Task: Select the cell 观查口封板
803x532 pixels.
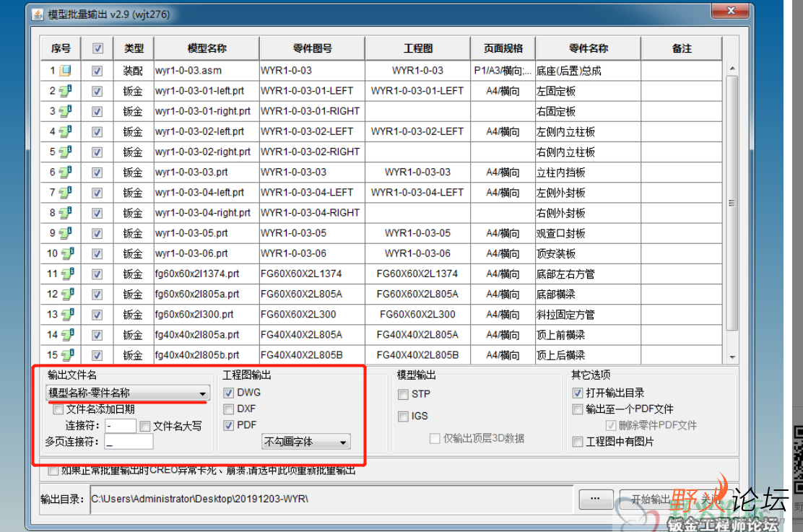Action: click(589, 233)
